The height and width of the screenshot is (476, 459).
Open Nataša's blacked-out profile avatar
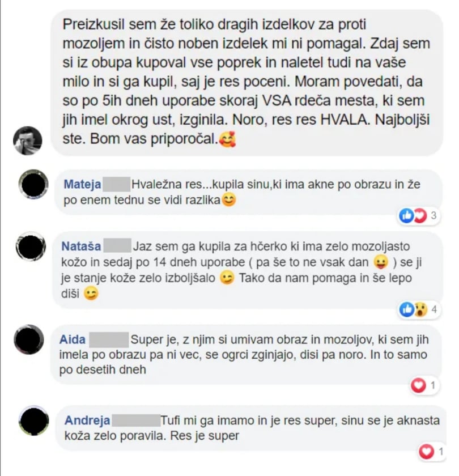tap(31, 246)
